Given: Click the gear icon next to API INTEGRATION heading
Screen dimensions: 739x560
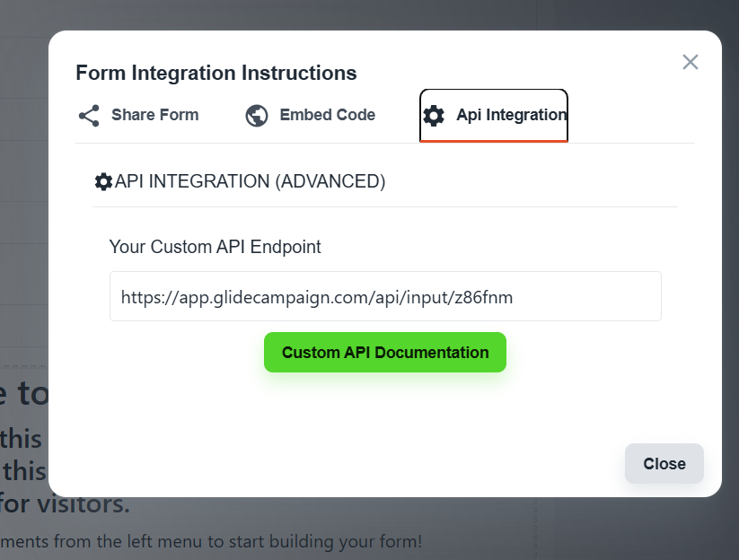Looking at the screenshot, I should point(103,181).
